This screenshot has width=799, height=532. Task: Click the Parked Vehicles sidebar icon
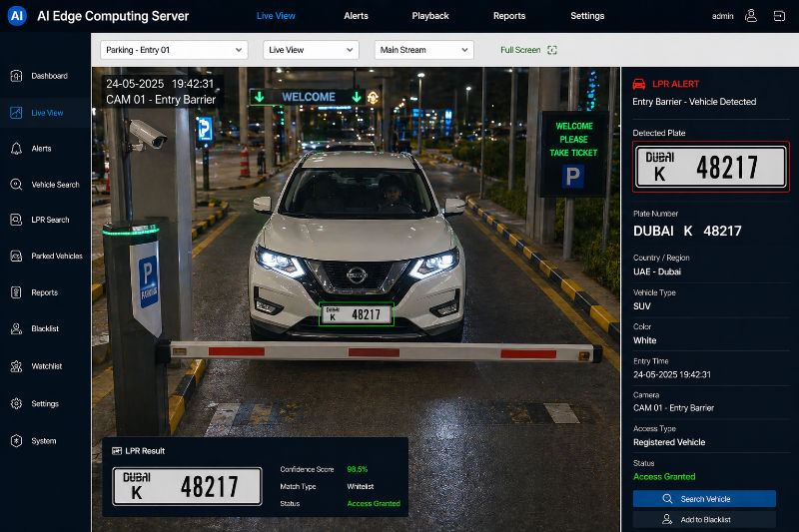point(16,256)
